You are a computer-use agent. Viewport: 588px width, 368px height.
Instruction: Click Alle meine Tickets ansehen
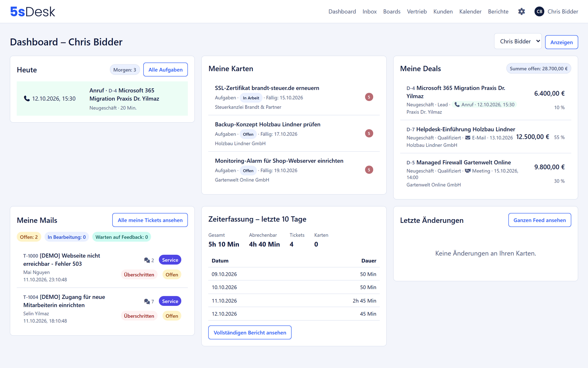tap(150, 220)
